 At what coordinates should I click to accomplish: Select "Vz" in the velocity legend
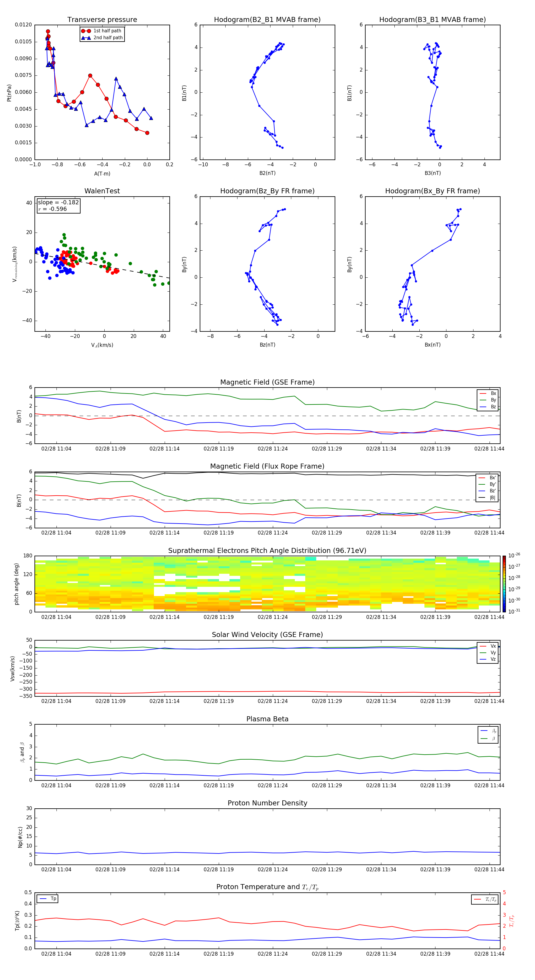click(488, 659)
